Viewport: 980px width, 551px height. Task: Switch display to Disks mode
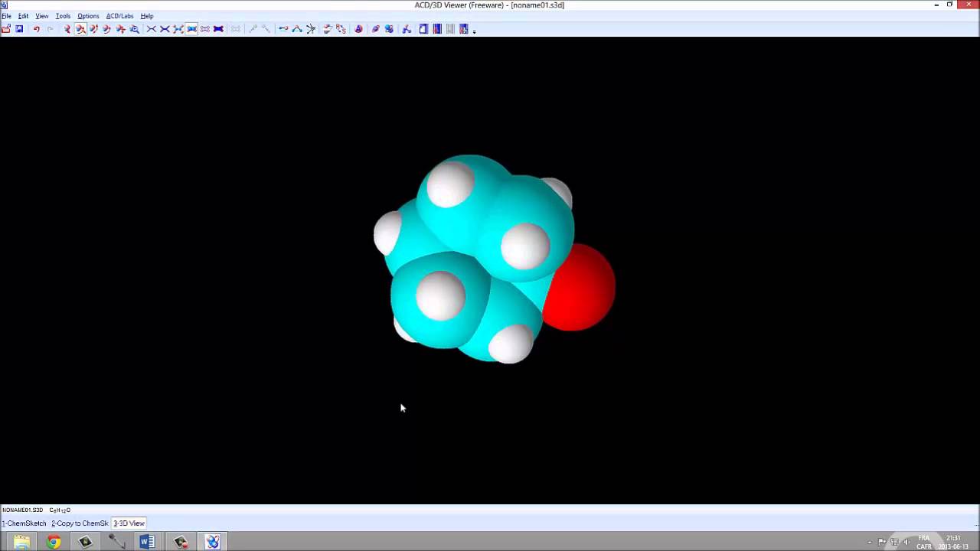[x=218, y=29]
